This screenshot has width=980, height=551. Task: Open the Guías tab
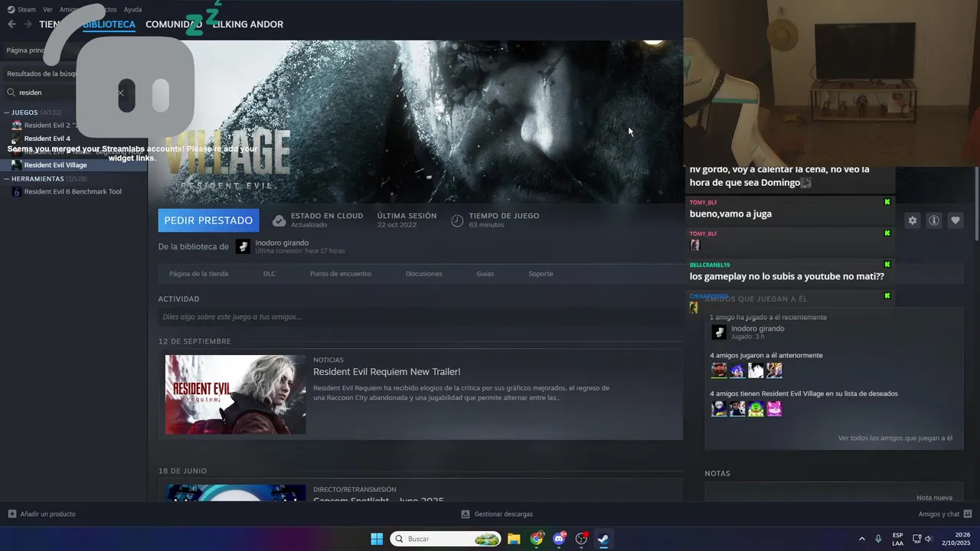pos(485,274)
